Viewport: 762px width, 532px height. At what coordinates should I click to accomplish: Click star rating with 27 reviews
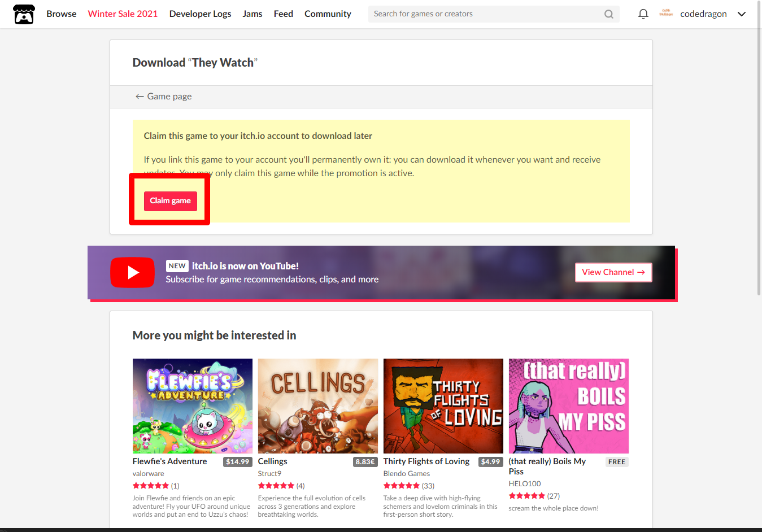click(x=527, y=496)
